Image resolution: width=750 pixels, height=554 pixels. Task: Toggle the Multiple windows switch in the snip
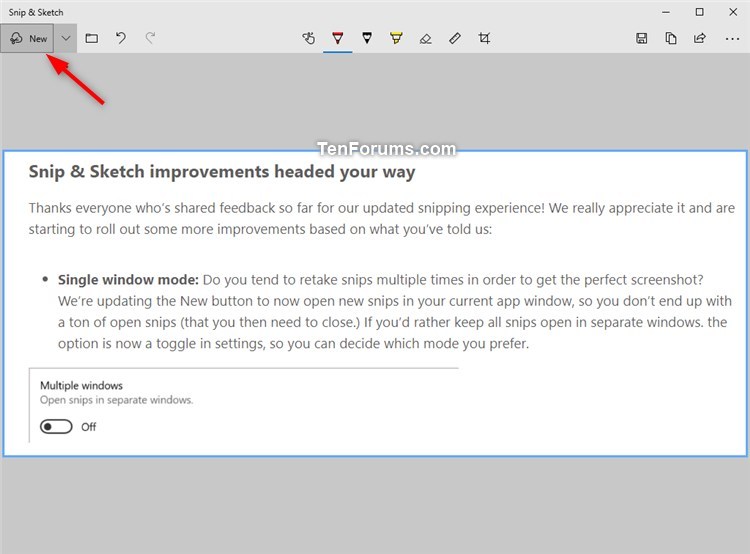(56, 426)
